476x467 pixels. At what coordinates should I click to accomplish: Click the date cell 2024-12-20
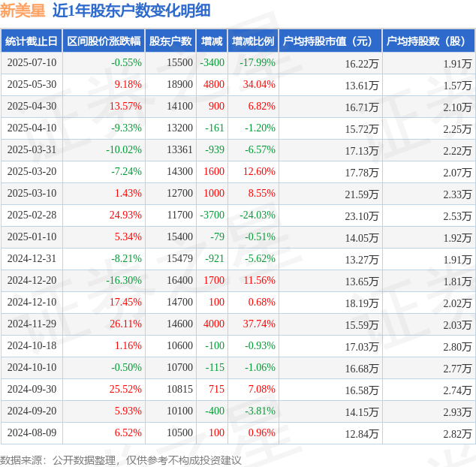coord(32,280)
